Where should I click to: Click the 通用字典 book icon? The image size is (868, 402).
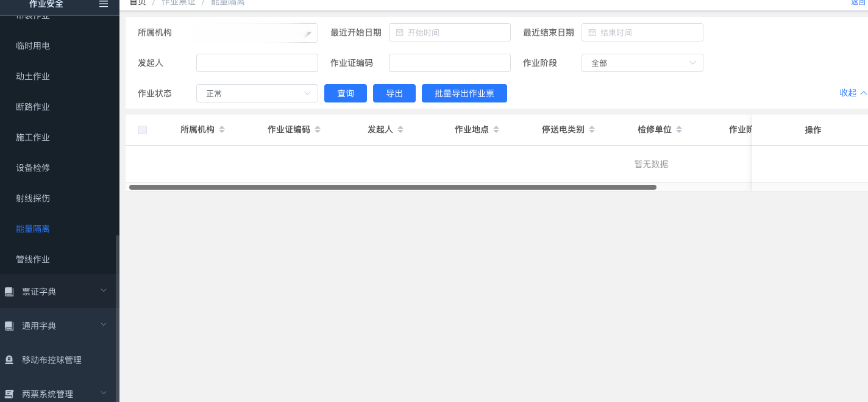point(9,326)
